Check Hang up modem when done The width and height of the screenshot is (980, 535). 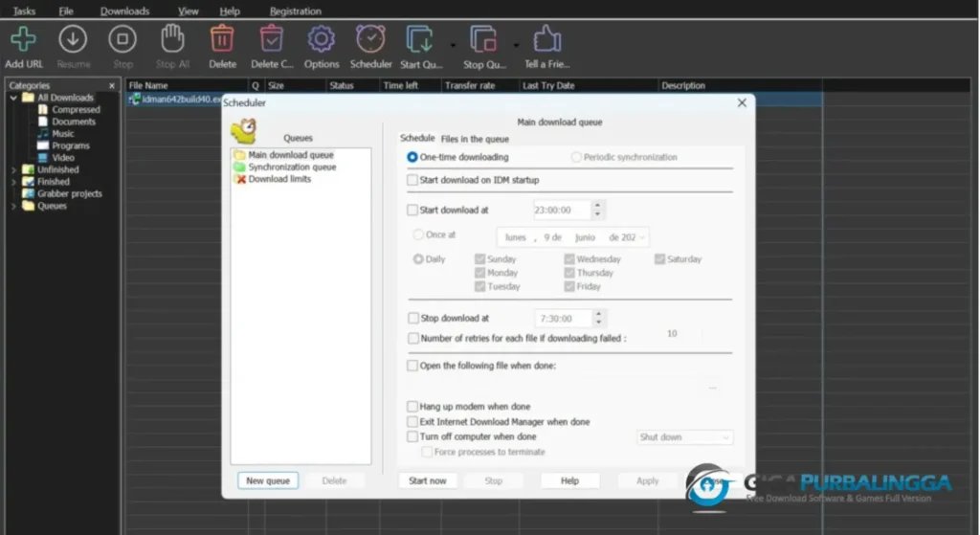click(412, 406)
